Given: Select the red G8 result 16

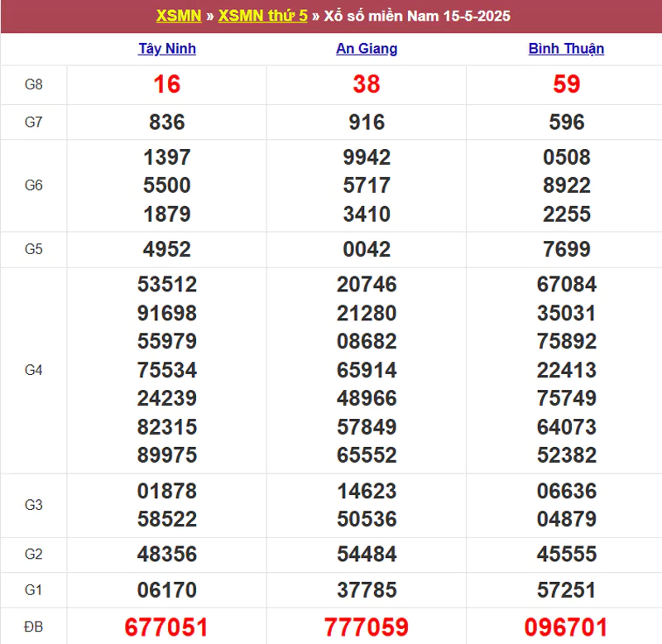Looking at the screenshot, I should click(167, 84).
